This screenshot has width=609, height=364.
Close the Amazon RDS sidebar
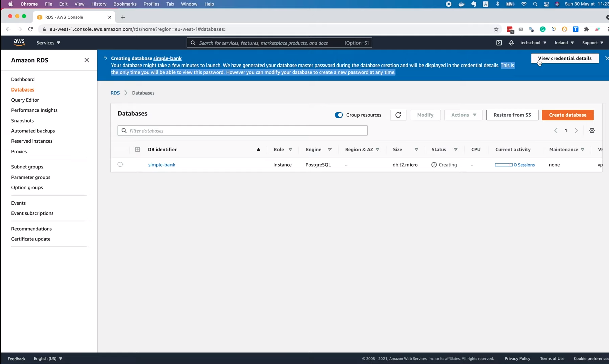point(87,60)
